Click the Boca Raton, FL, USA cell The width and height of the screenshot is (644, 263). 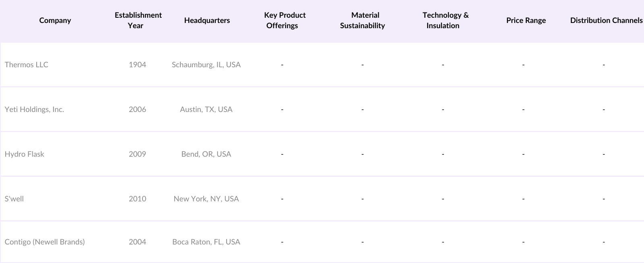206,242
